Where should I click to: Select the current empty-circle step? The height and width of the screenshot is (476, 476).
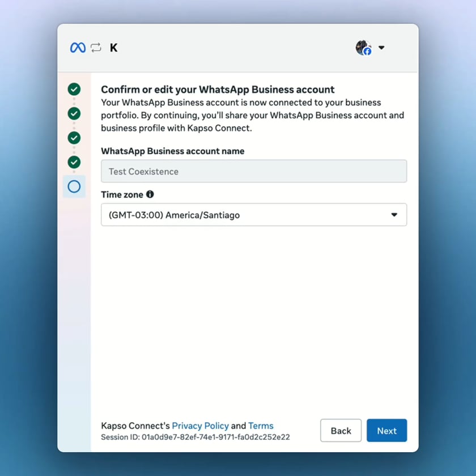tap(74, 186)
